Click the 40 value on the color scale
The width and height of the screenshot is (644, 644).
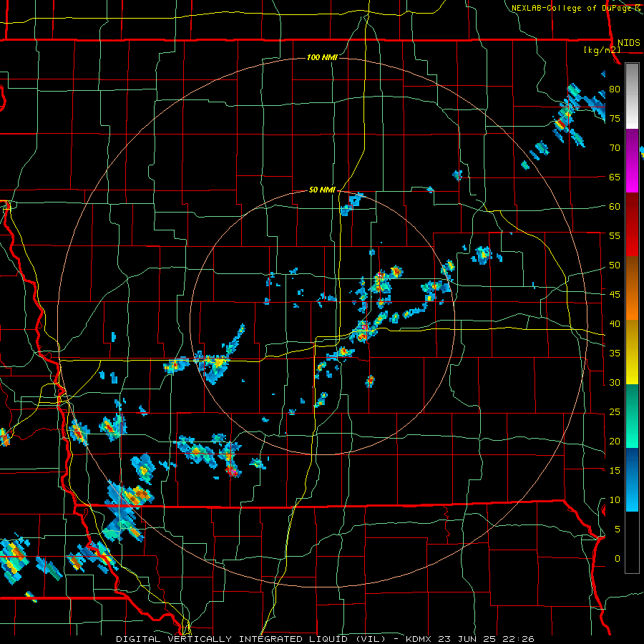(615, 324)
